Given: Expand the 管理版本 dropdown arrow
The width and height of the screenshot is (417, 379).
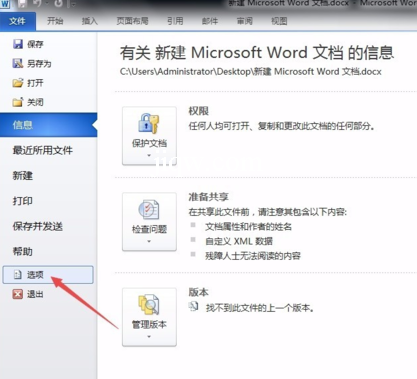Looking at the screenshot, I should [x=149, y=337].
